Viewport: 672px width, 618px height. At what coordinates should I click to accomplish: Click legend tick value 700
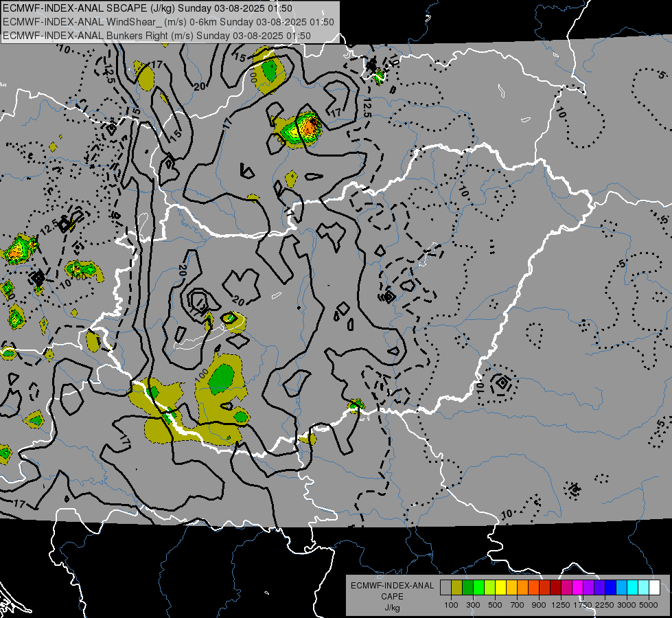[x=518, y=605]
